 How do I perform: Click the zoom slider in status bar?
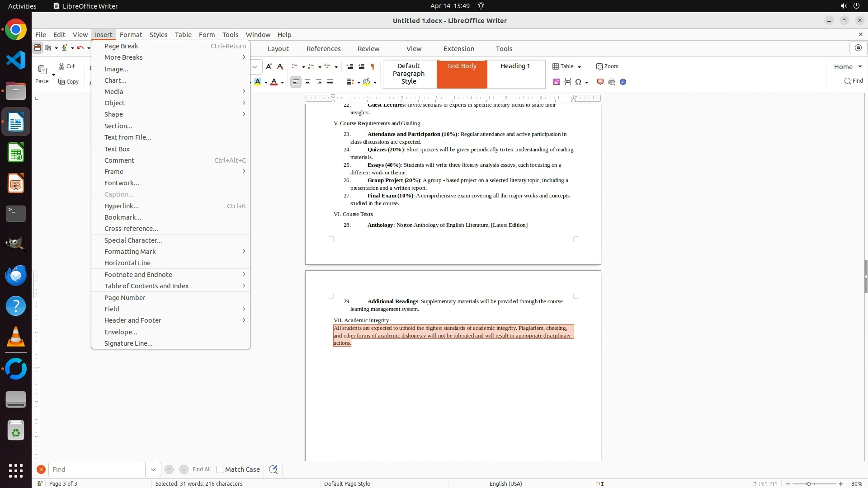coord(808,484)
